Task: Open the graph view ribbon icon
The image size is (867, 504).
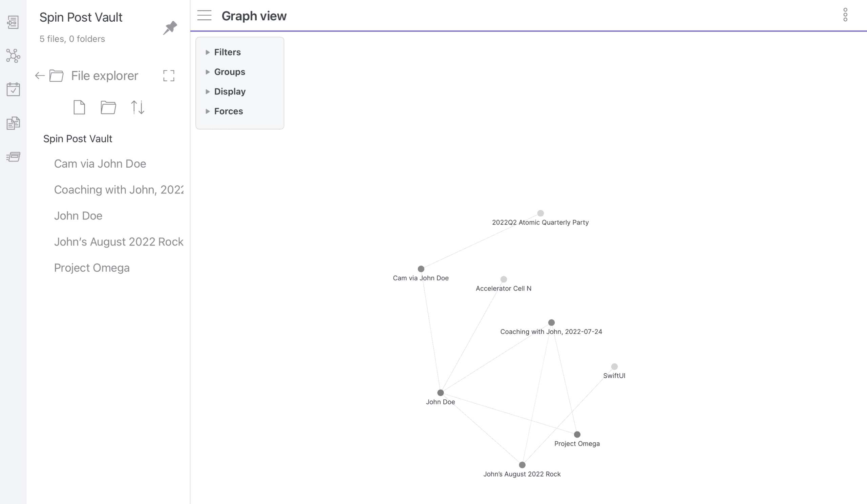Action: coord(13,56)
